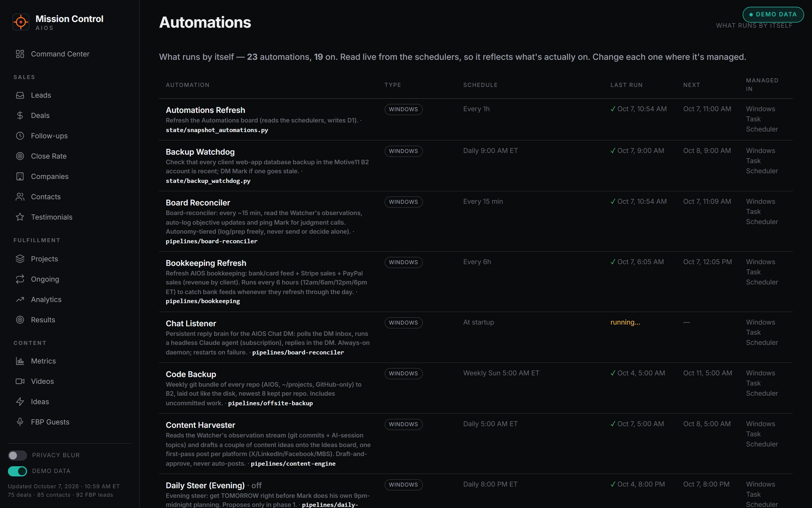
Task: Click the Metrics bar chart icon
Action: [20, 361]
